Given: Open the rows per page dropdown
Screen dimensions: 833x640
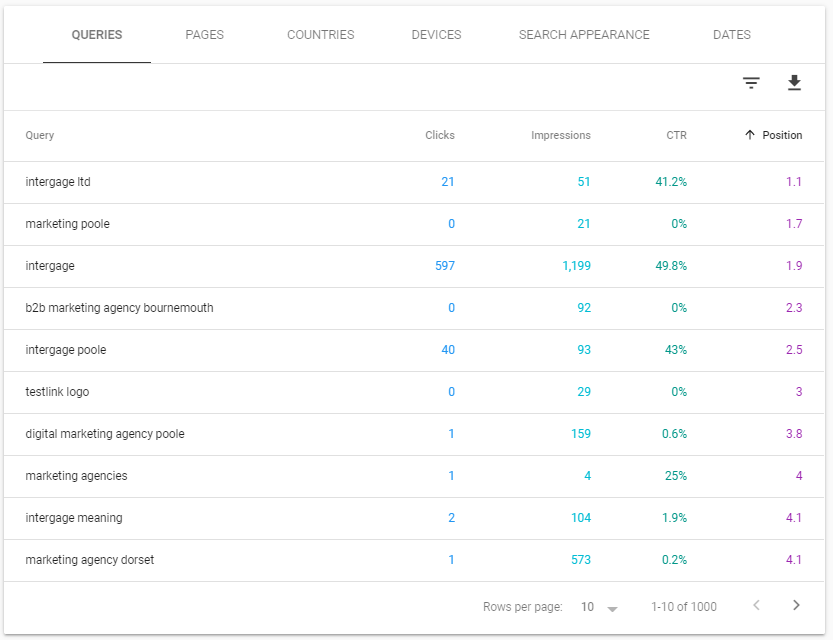Looking at the screenshot, I should (x=599, y=607).
